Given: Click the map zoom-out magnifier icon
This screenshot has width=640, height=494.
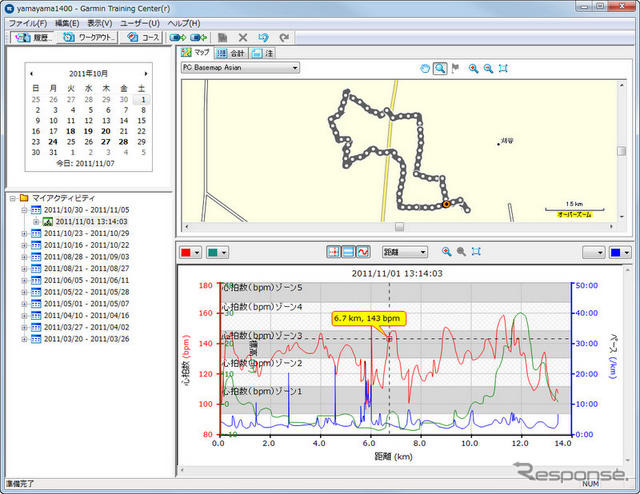Looking at the screenshot, I should pos(487,68).
